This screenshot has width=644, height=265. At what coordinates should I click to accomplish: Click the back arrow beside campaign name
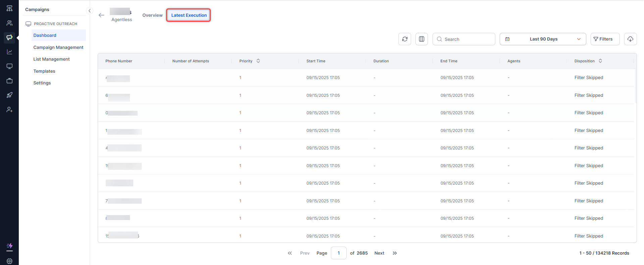tap(101, 15)
